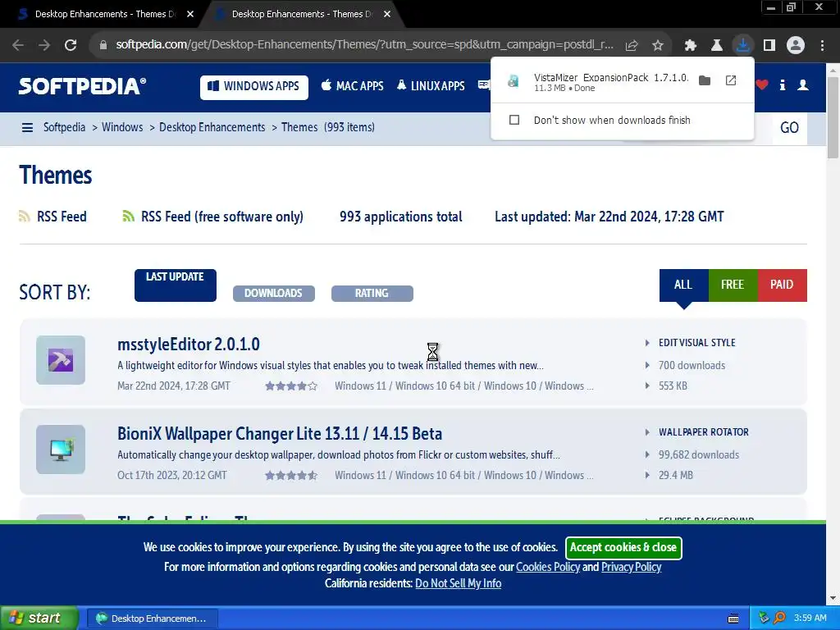The height and width of the screenshot is (630, 840).
Task: Click the info icon in Softpedia header
Action: (x=783, y=84)
